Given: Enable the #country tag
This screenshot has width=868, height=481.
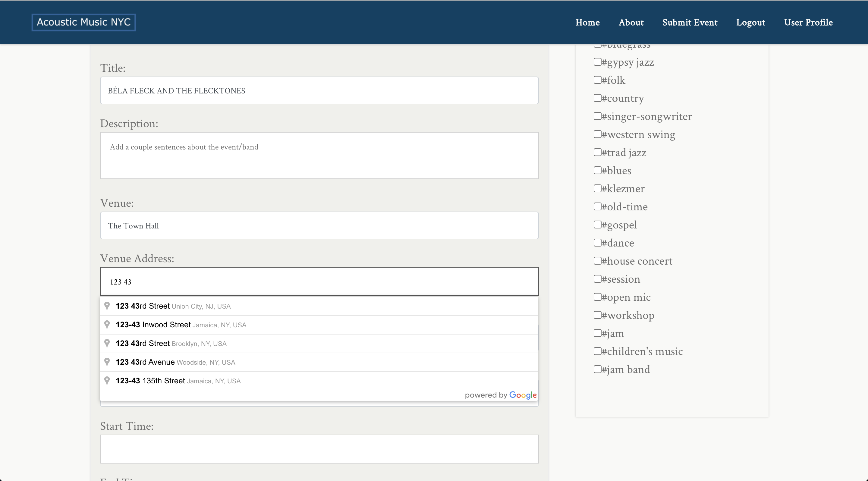Looking at the screenshot, I should [597, 98].
